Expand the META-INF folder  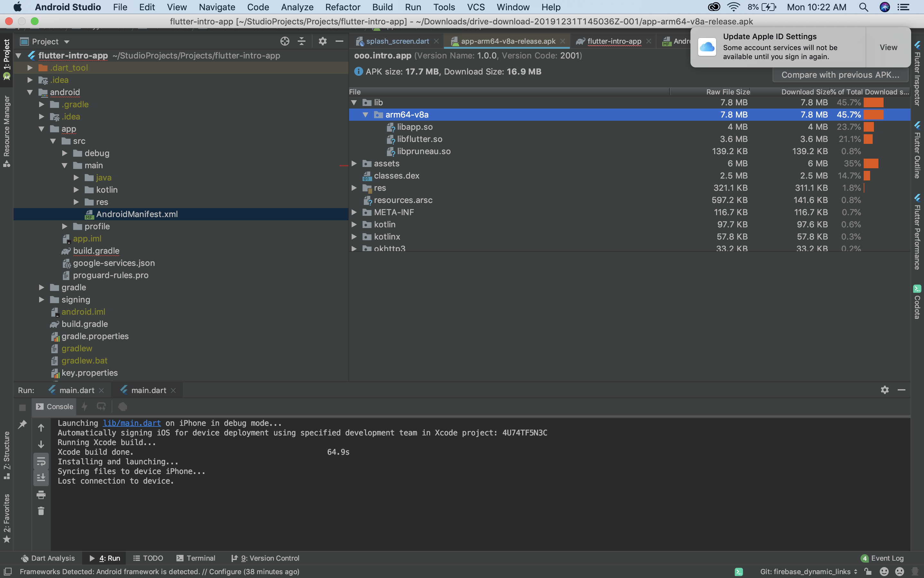tap(354, 212)
